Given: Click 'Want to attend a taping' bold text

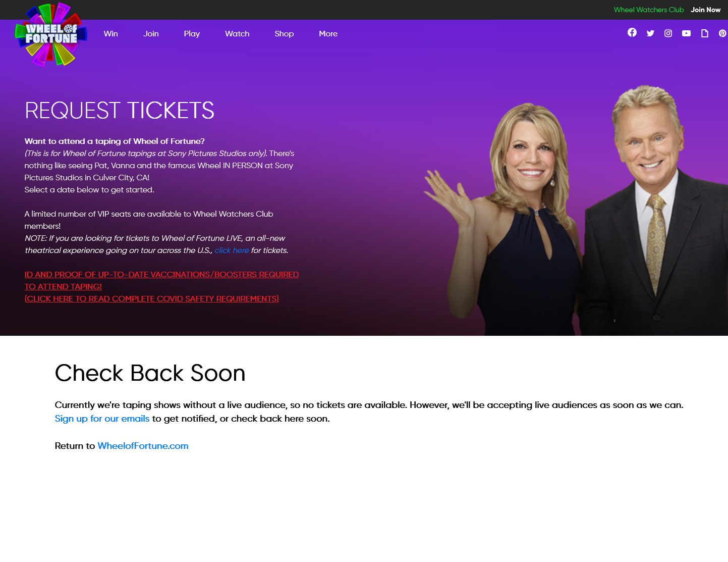Looking at the screenshot, I should click(115, 141).
